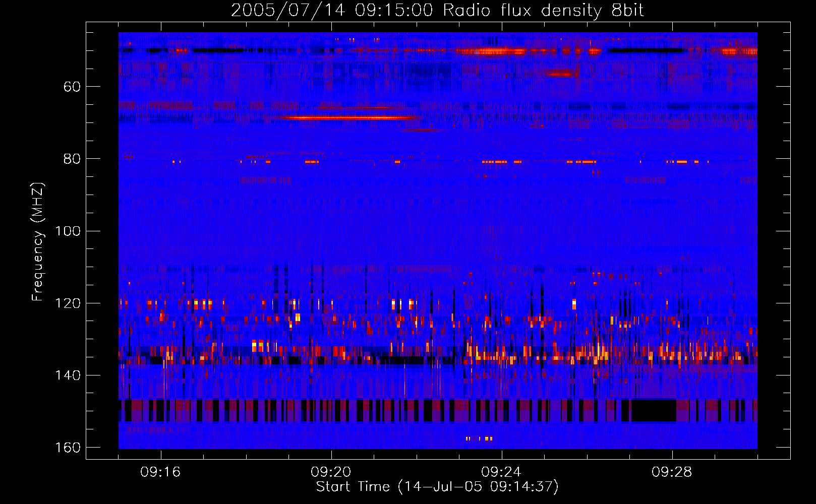Click the 100 frequency tick label
This screenshot has height=504, width=816.
click(68, 231)
